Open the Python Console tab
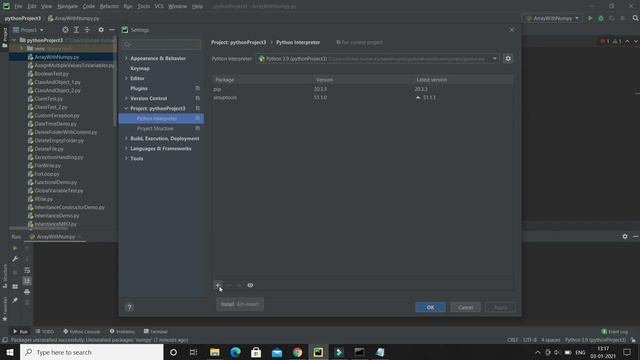The width and height of the screenshot is (640, 360). 82,331
